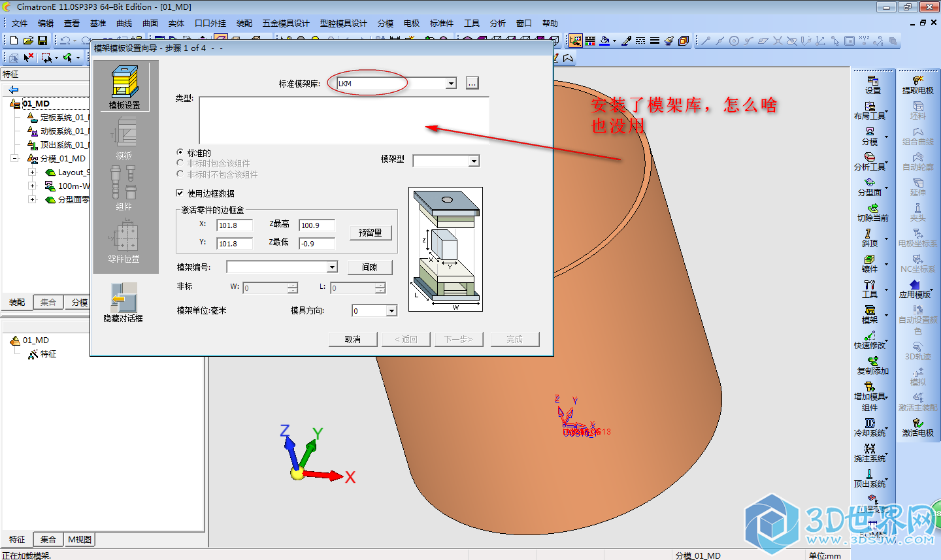Click the 取消 button
The height and width of the screenshot is (560, 941).
coord(353,339)
